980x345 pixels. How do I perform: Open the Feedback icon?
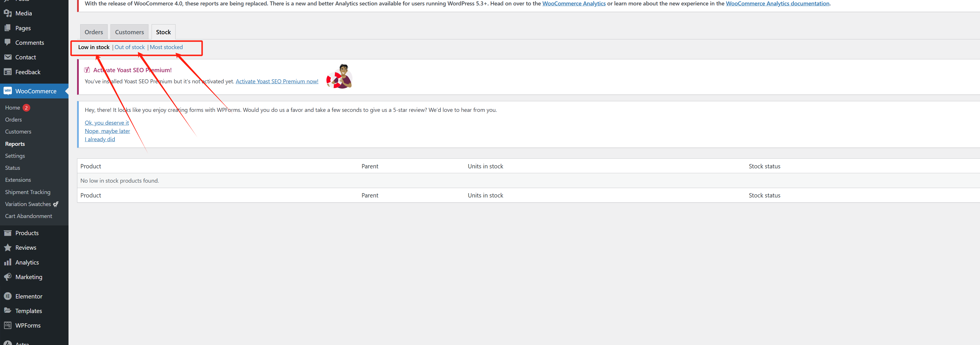(x=8, y=72)
